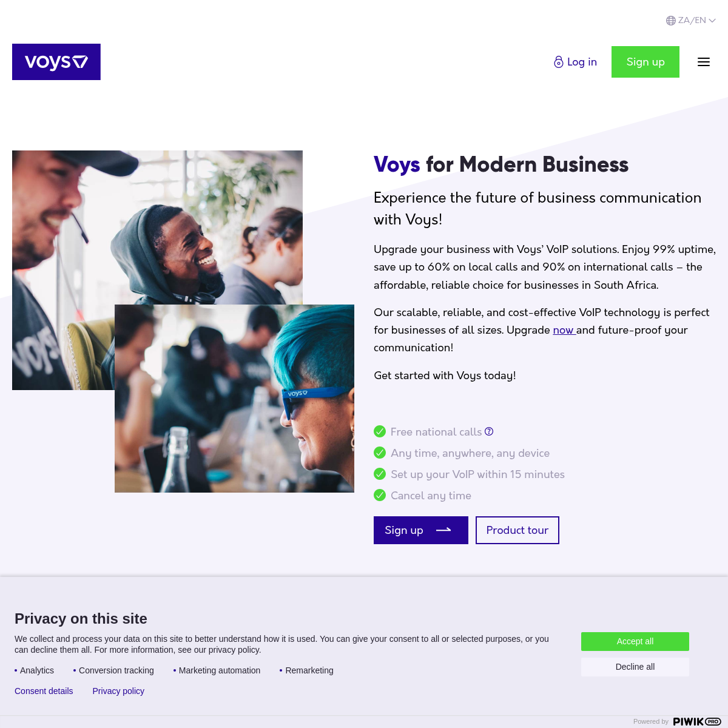Expand the ZA/EN language dropdown
The image size is (728, 728).
point(692,21)
